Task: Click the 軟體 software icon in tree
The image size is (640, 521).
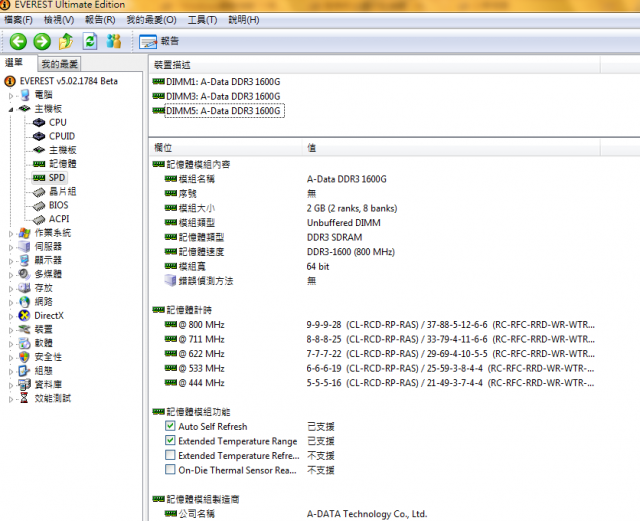Action: coord(24,343)
